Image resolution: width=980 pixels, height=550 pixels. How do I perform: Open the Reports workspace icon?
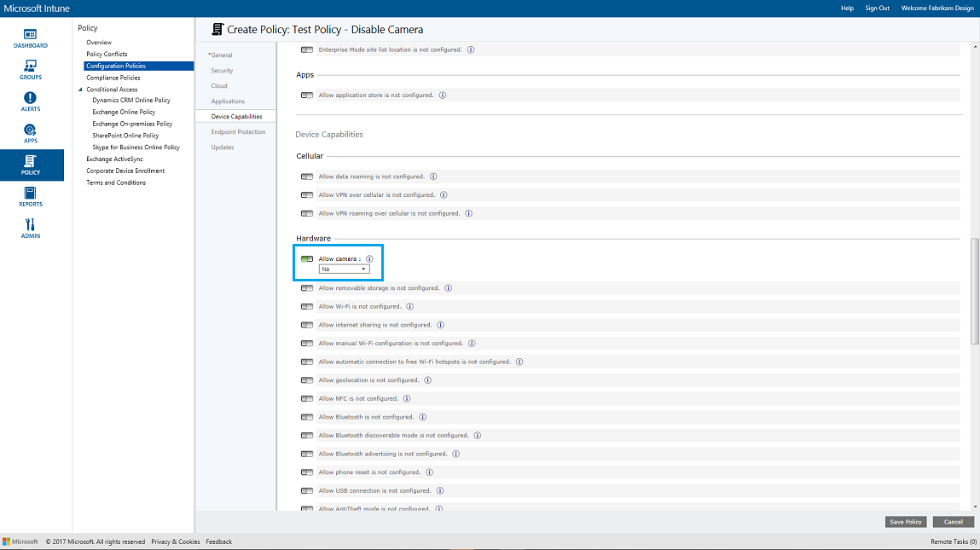[30, 197]
